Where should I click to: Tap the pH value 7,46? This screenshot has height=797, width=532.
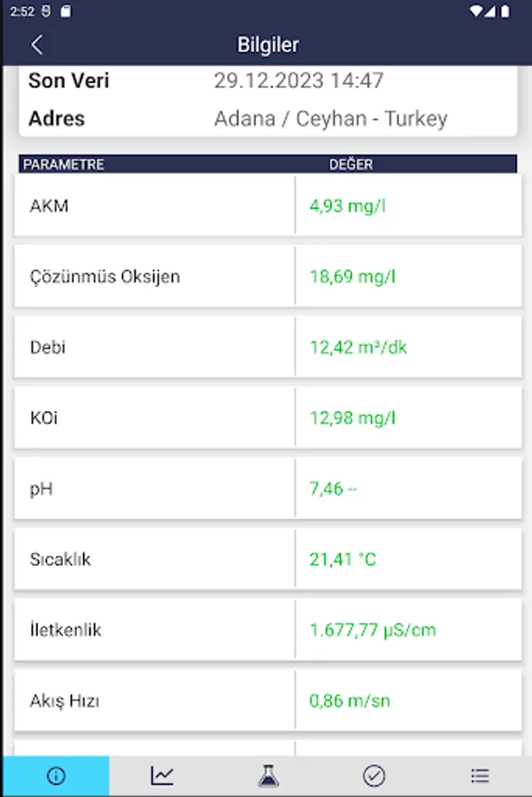point(331,488)
